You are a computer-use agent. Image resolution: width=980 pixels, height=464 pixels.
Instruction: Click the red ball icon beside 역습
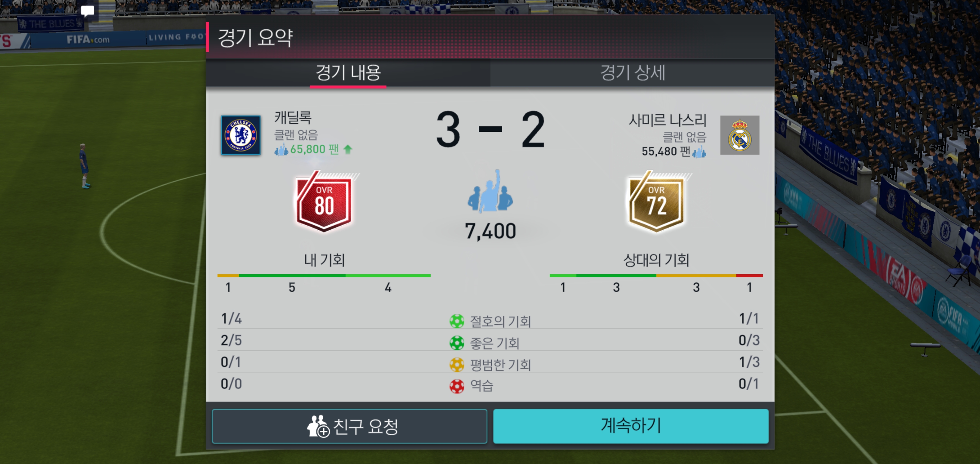(x=456, y=386)
